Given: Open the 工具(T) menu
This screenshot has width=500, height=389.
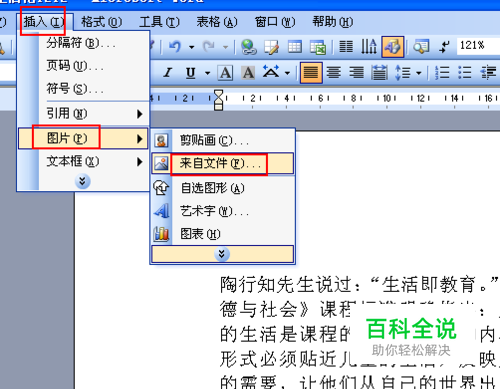Looking at the screenshot, I should pos(159,22).
